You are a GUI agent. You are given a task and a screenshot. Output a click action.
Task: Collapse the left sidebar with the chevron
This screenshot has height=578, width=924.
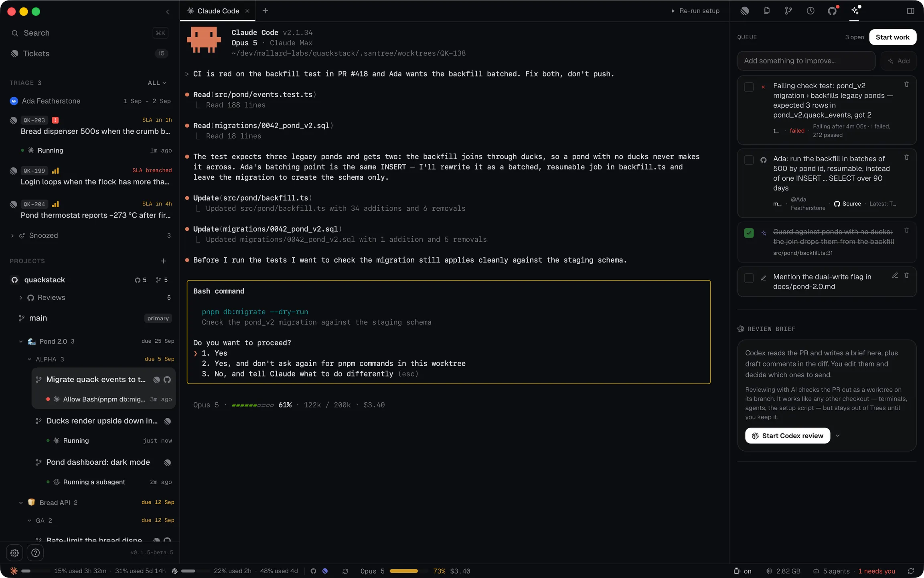click(168, 12)
